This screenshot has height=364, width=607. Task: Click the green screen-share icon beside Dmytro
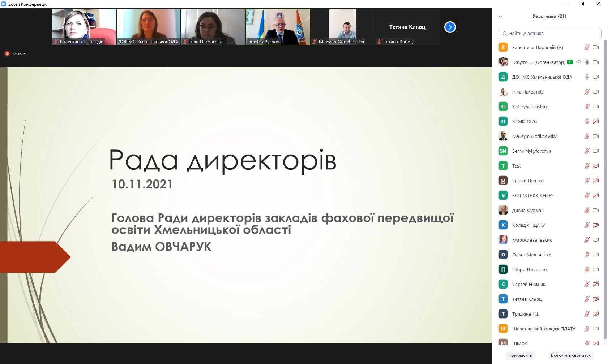pyautogui.click(x=570, y=62)
